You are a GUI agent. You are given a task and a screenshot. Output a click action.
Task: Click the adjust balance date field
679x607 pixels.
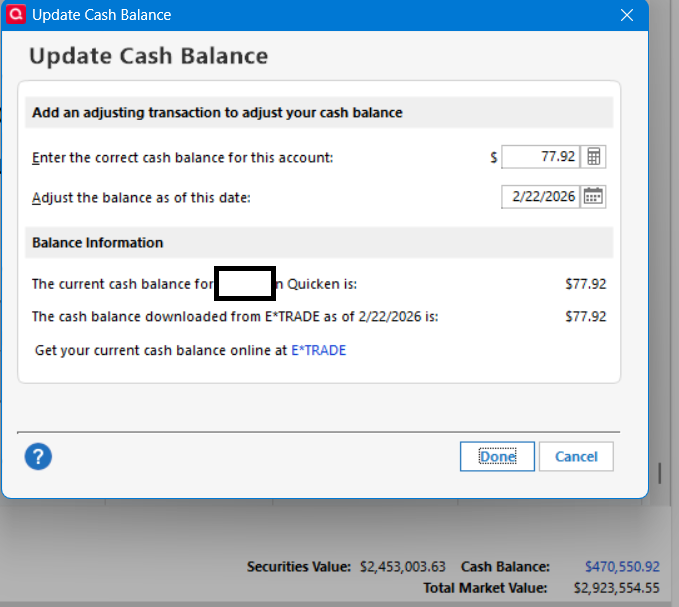(540, 197)
